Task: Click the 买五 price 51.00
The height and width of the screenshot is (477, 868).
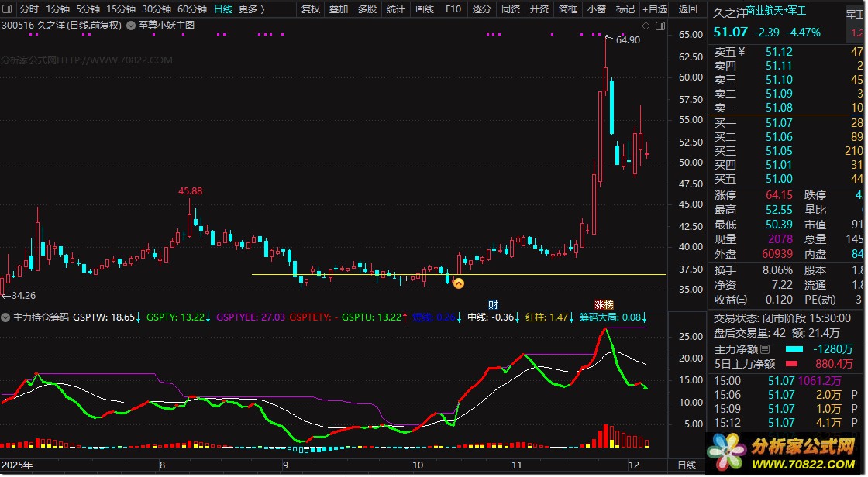Action: tap(780, 179)
